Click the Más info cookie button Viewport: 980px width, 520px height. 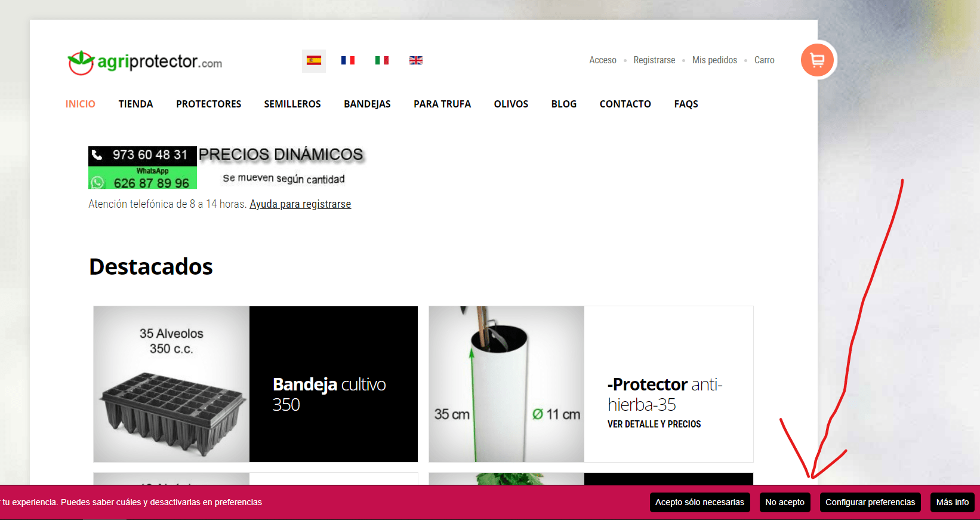(953, 502)
